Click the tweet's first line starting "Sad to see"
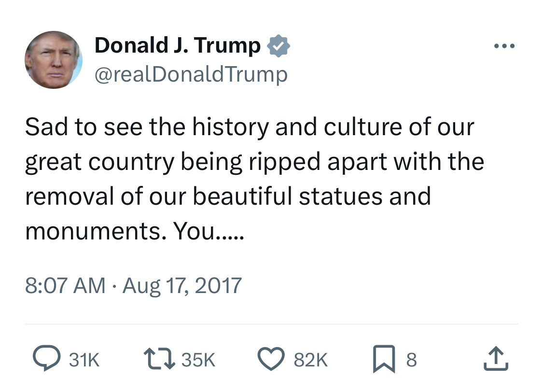This screenshot has width=543, height=392. pos(250,127)
